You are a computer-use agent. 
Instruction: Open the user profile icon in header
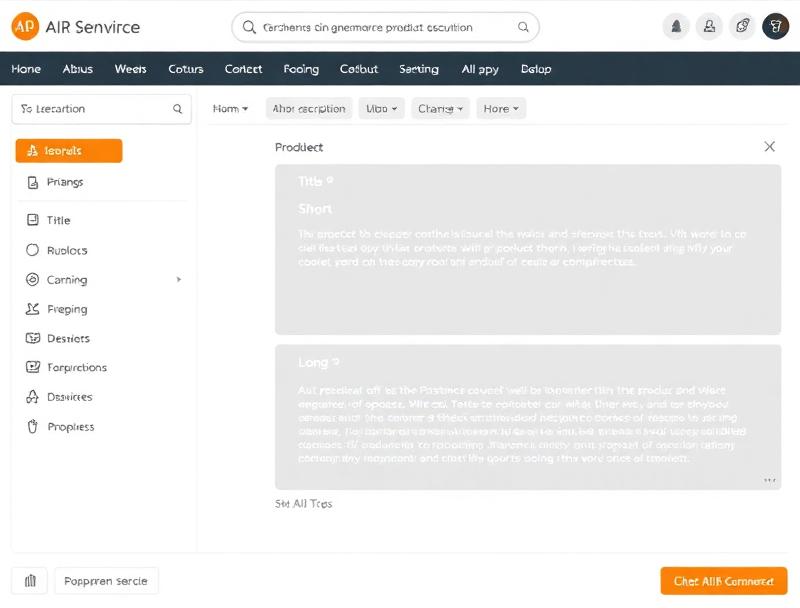[709, 27]
